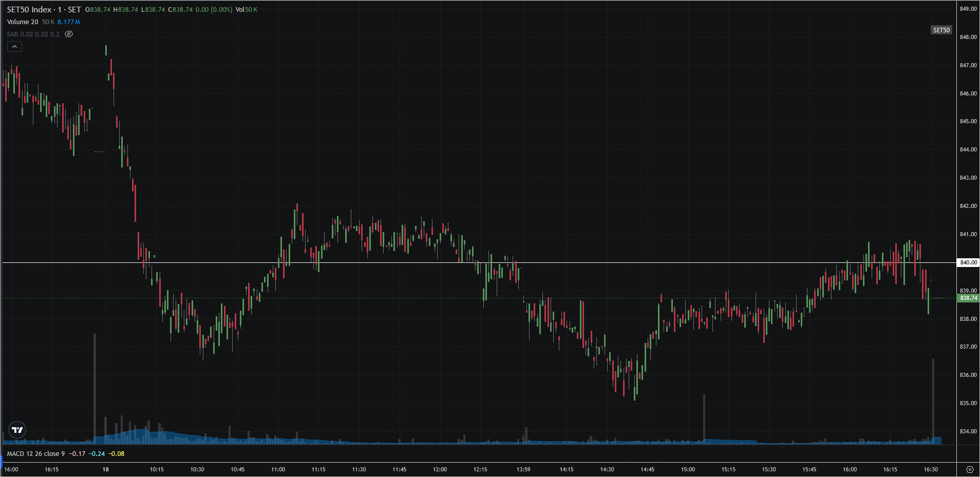Select the Volume 20 indicator legend
Screen dimensions: 980x477
[x=23, y=22]
